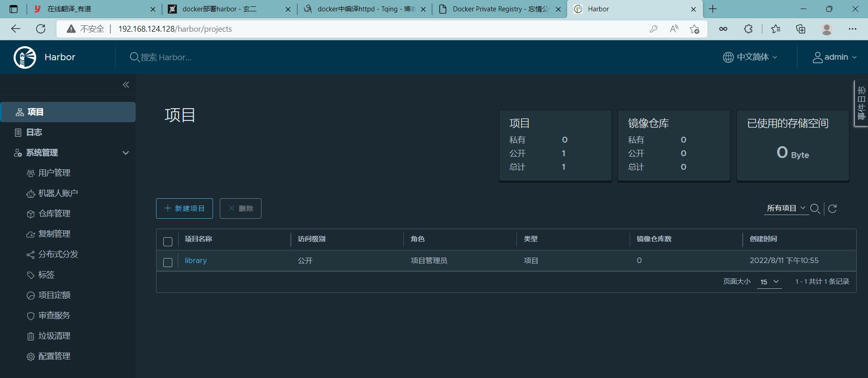Viewport: 868px width, 378px height.
Task: Open the library project link
Action: click(195, 261)
